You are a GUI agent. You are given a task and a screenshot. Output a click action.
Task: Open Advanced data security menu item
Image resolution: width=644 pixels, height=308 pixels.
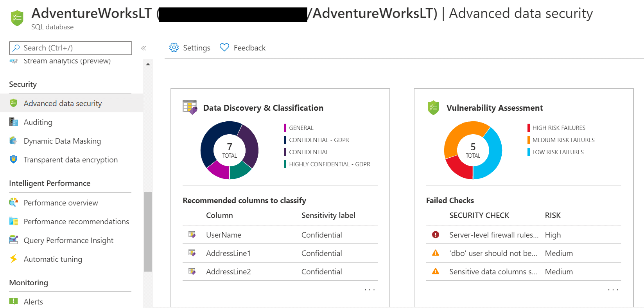pyautogui.click(x=63, y=103)
